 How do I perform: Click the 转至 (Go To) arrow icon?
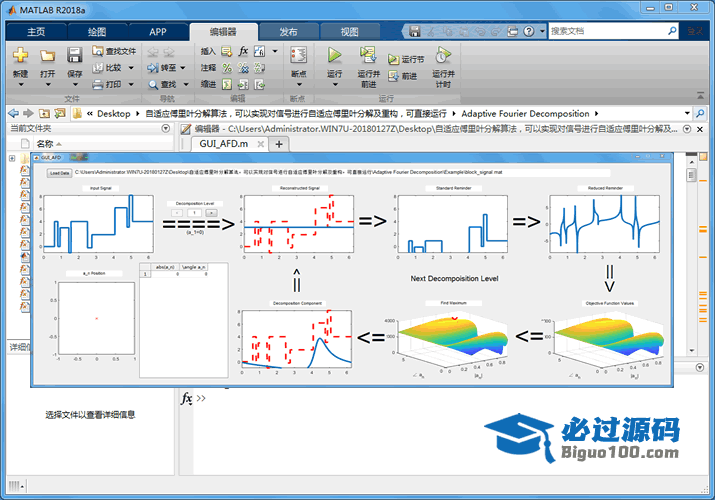pyautogui.click(x=153, y=68)
